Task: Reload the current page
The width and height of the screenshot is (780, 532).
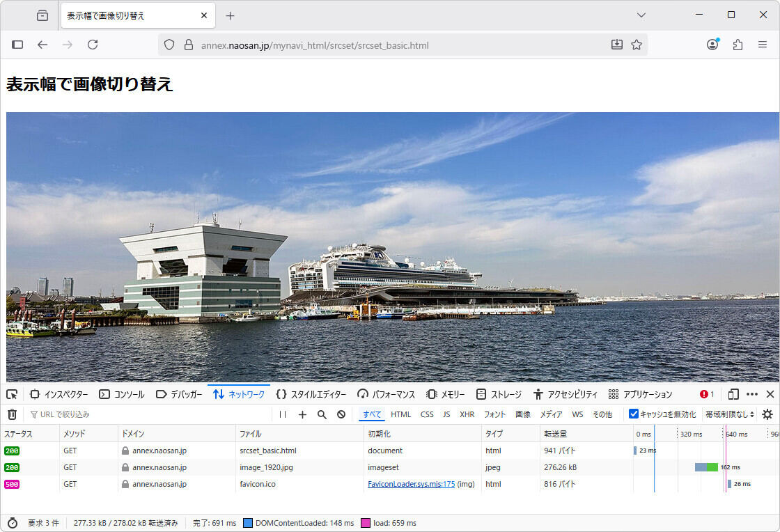Action: pyautogui.click(x=93, y=44)
